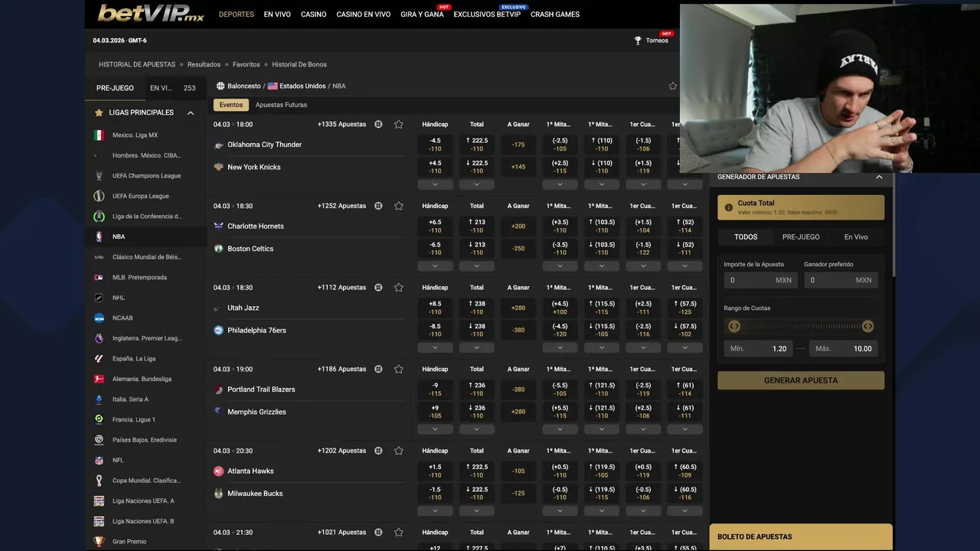Click Alemania Bundesliga icon
Viewport: 980px width, 551px height.
[x=99, y=379]
